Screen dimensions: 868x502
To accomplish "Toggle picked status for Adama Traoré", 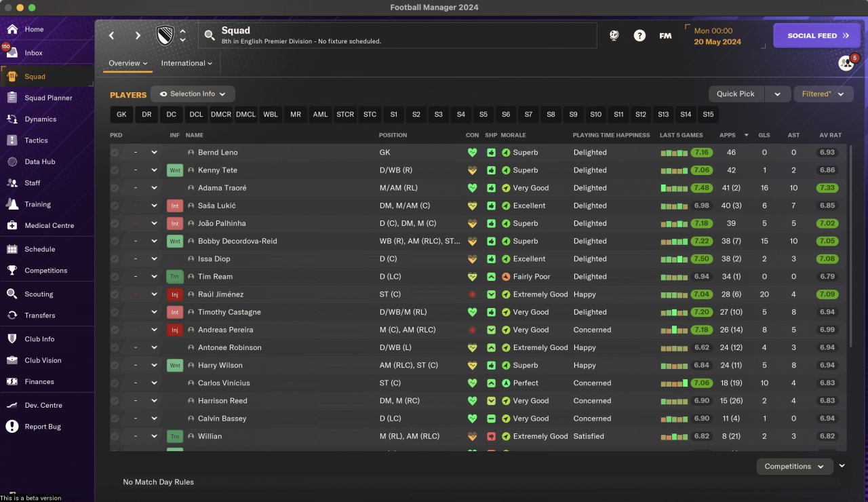I will tap(115, 188).
